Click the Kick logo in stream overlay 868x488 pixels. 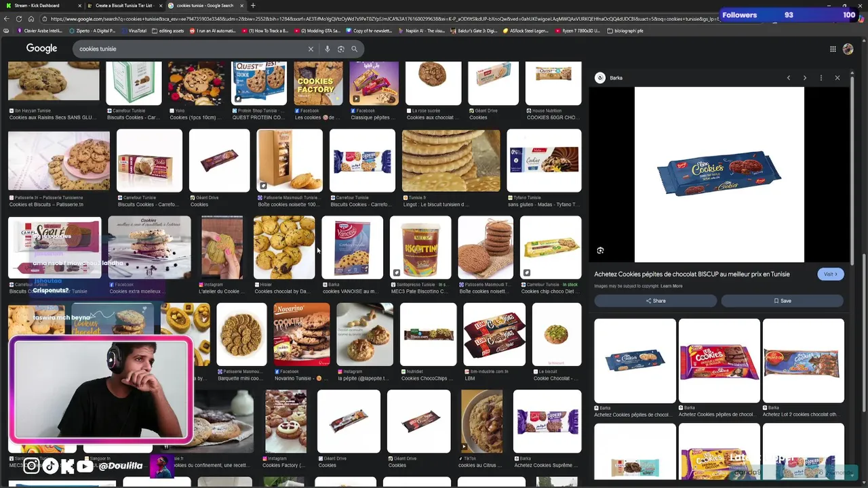click(67, 466)
